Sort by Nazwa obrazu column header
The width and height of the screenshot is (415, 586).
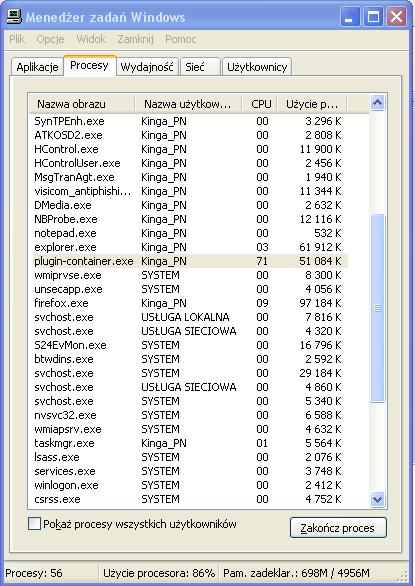[82, 104]
